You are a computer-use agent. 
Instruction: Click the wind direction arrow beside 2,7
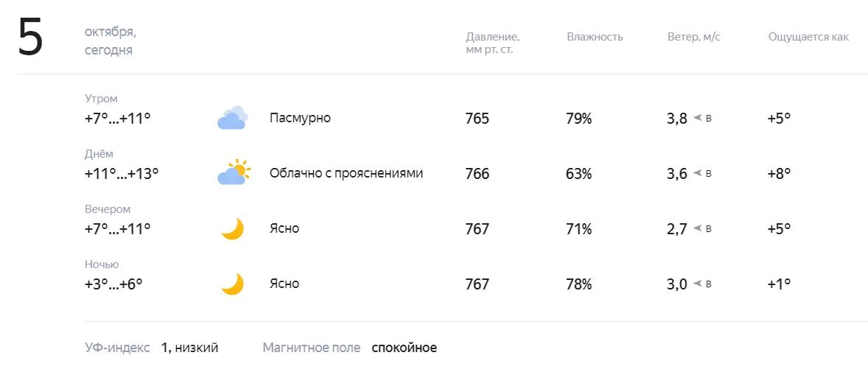pyautogui.click(x=698, y=228)
